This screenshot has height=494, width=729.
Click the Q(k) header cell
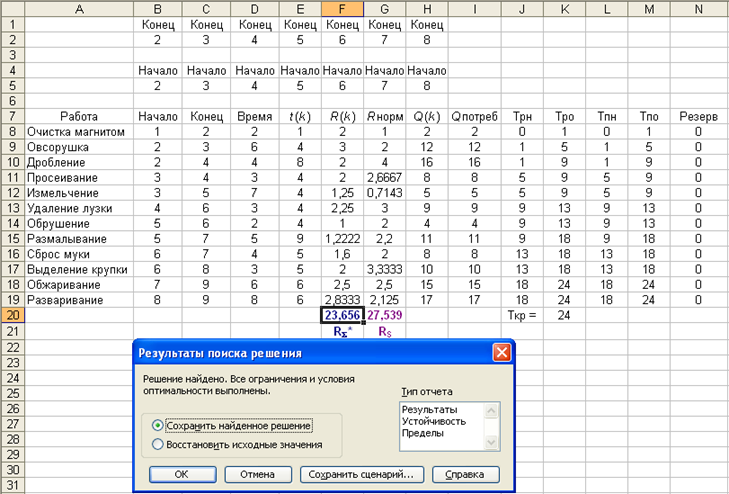pyautogui.click(x=427, y=116)
